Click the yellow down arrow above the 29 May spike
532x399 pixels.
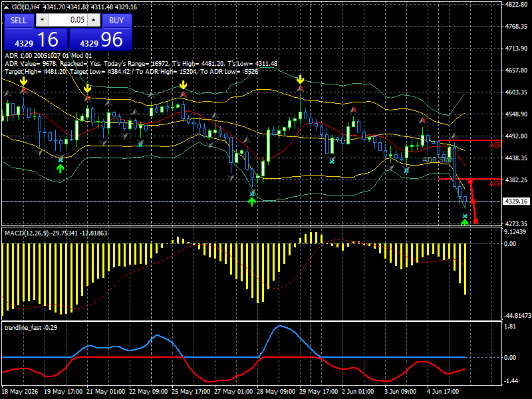coord(301,79)
